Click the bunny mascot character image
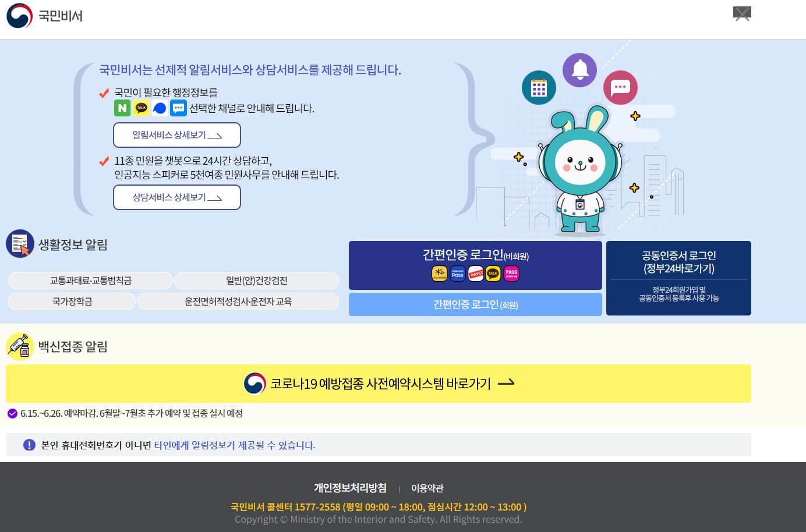Screen dimensions: 806x532 580,171
